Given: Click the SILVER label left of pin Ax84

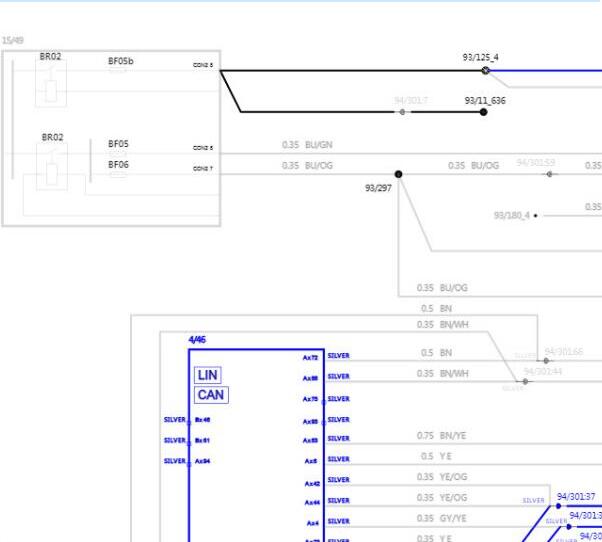Looking at the screenshot, I should tap(175, 461).
